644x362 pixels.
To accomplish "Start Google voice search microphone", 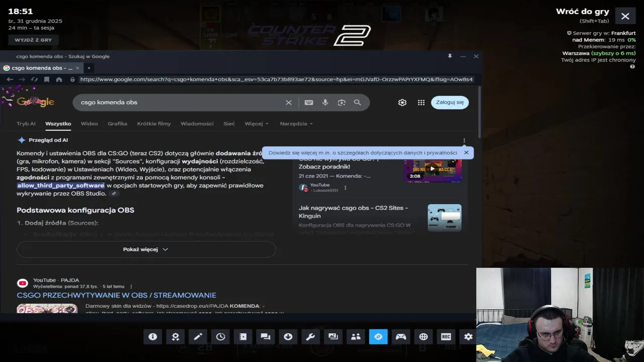I will (x=326, y=103).
